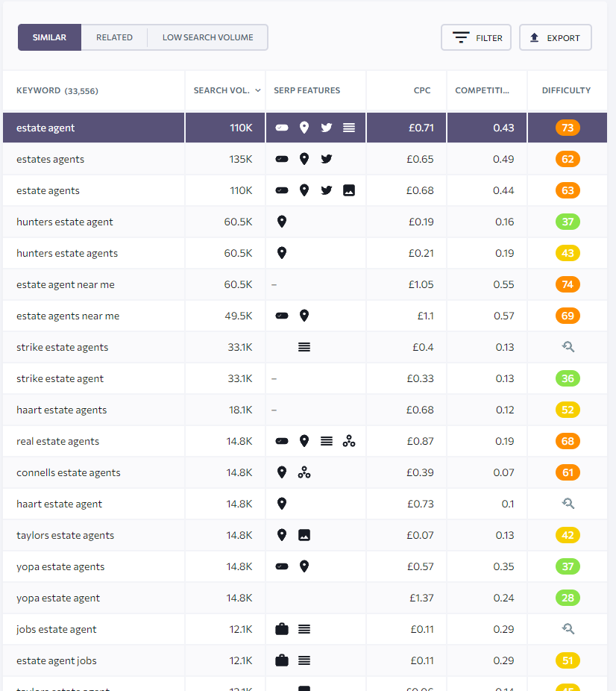The image size is (616, 691).
Task: Open the Filter options
Action: 476,37
